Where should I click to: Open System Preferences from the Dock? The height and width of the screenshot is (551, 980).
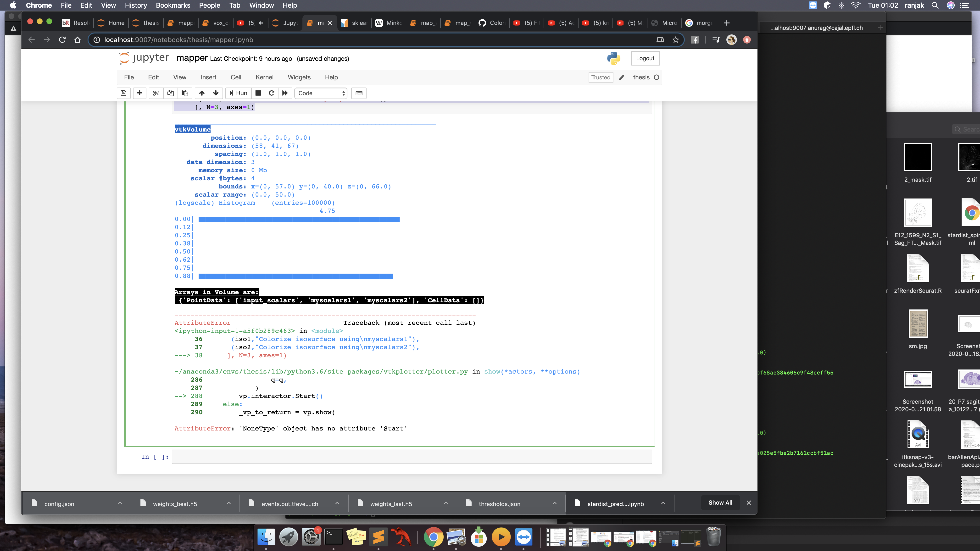(311, 537)
